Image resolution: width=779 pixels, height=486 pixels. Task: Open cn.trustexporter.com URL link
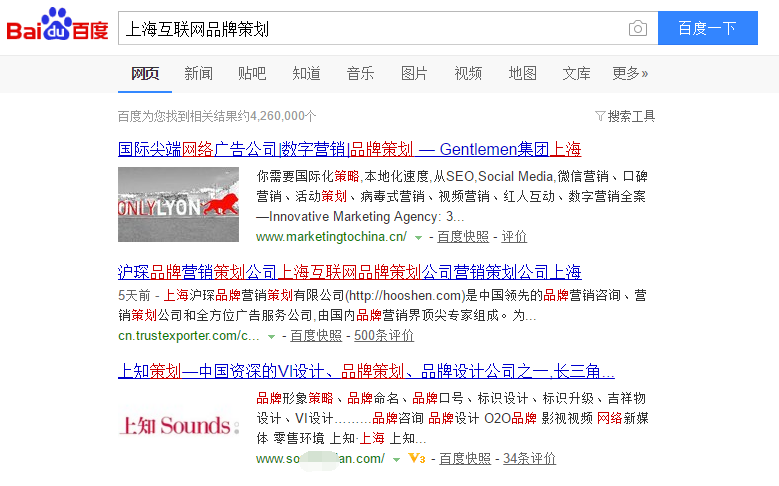pyautogui.click(x=189, y=336)
